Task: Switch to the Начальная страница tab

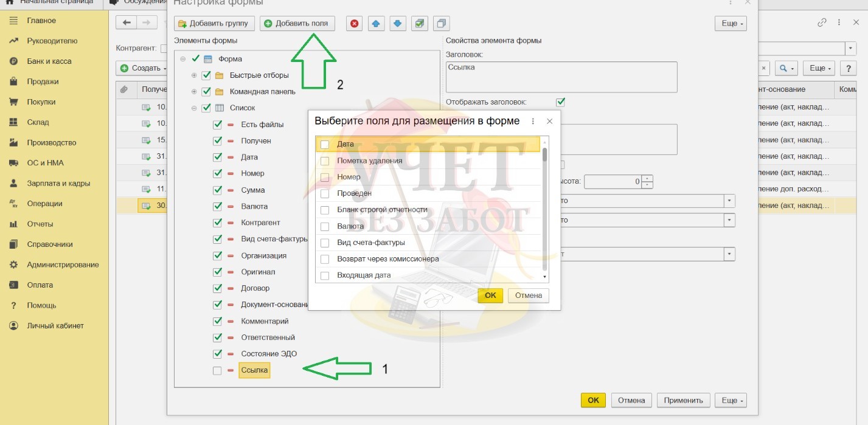Action: coord(51,2)
